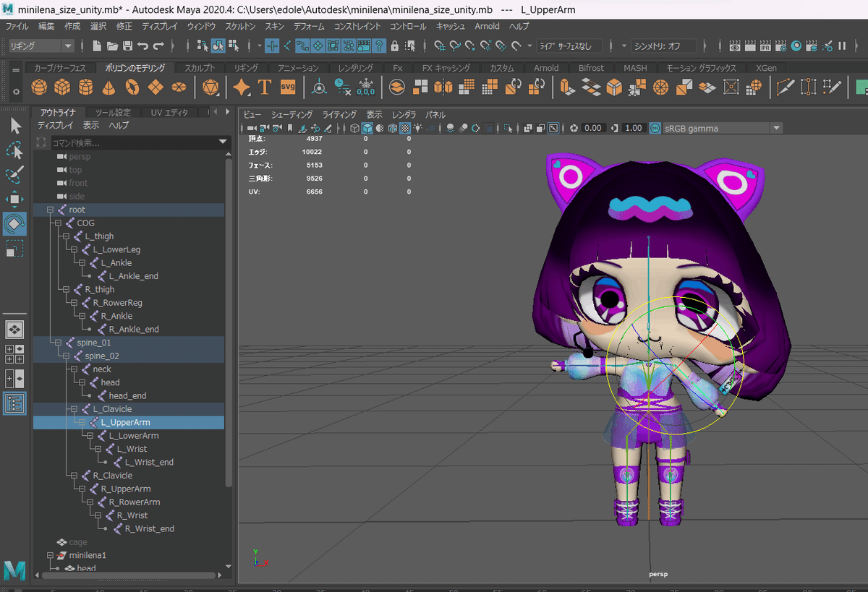
Task: Click the polygon Type text tool
Action: tap(265, 87)
